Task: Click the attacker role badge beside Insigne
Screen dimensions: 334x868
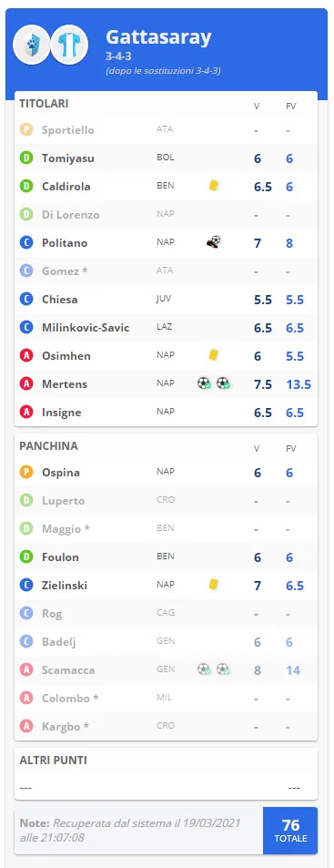Action: pyautogui.click(x=26, y=413)
